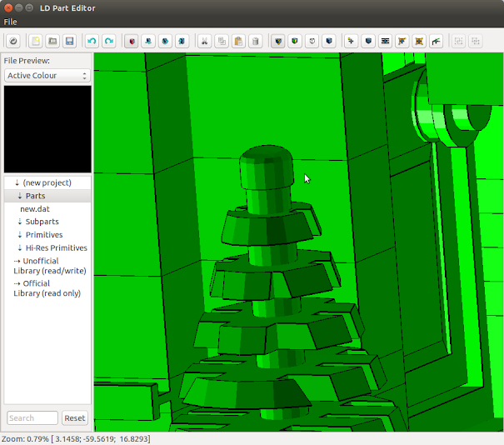Expand Official Library (read only)

coord(17,283)
